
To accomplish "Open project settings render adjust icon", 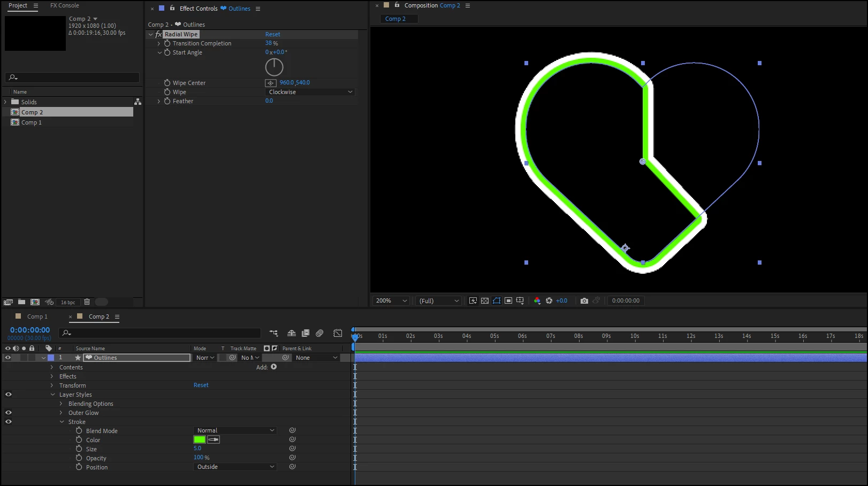I will 49,302.
